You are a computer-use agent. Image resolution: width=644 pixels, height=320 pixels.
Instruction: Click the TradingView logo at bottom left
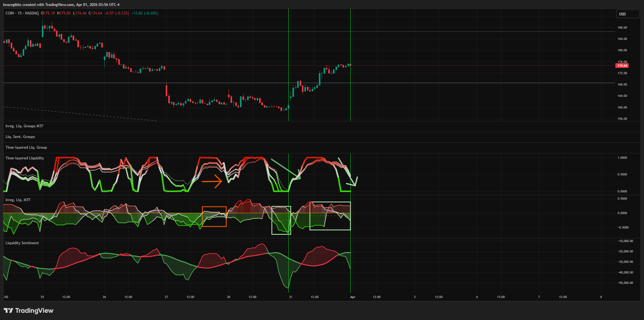[28, 311]
